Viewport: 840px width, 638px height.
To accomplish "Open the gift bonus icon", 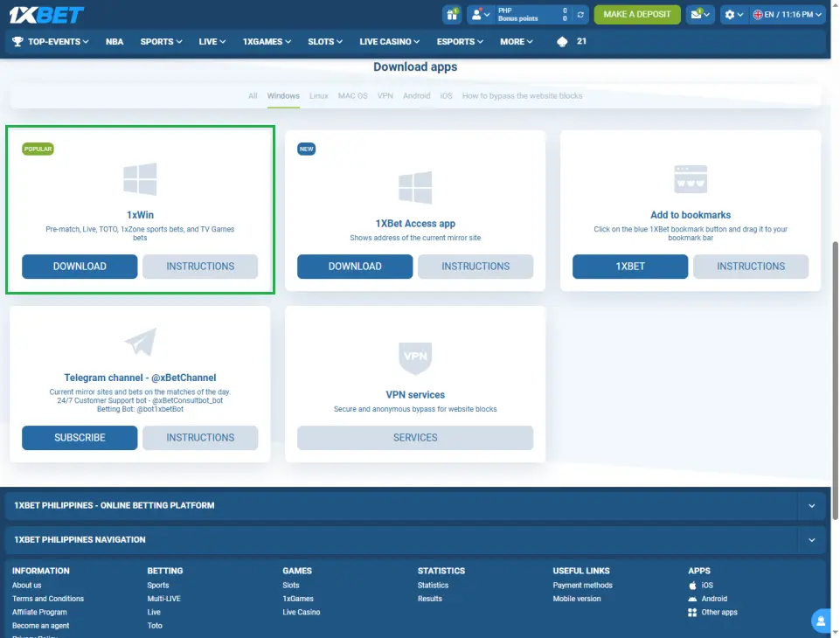I will [452, 15].
